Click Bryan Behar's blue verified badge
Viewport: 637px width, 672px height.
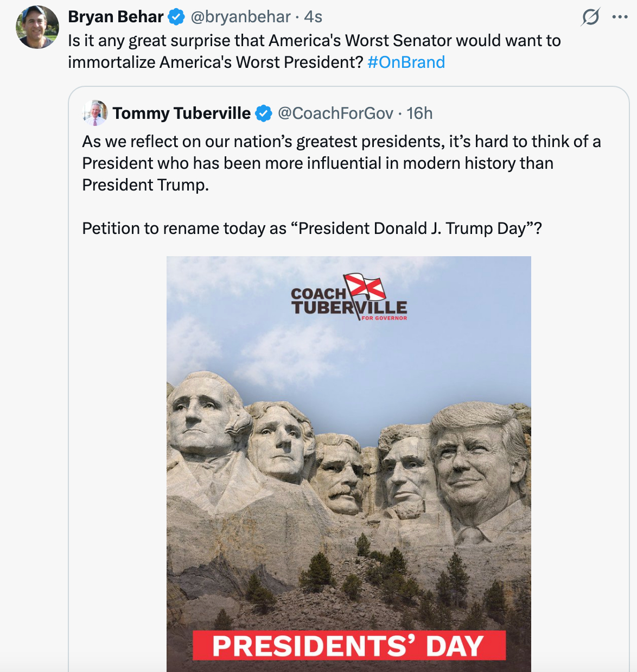click(x=176, y=17)
